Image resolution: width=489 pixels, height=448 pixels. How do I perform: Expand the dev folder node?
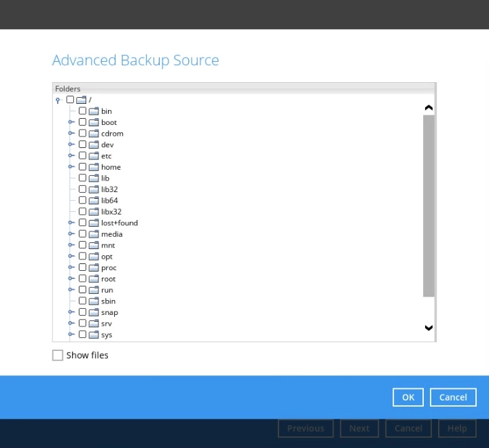[71, 145]
